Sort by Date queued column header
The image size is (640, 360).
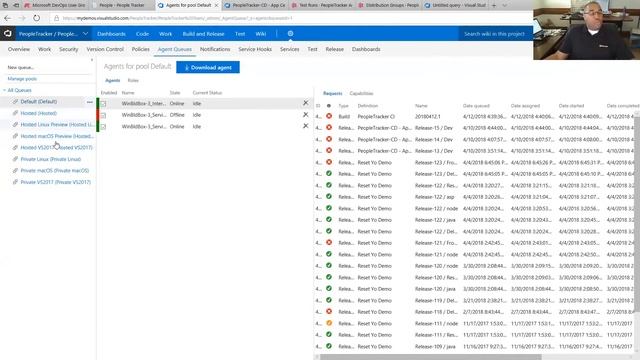(476, 106)
